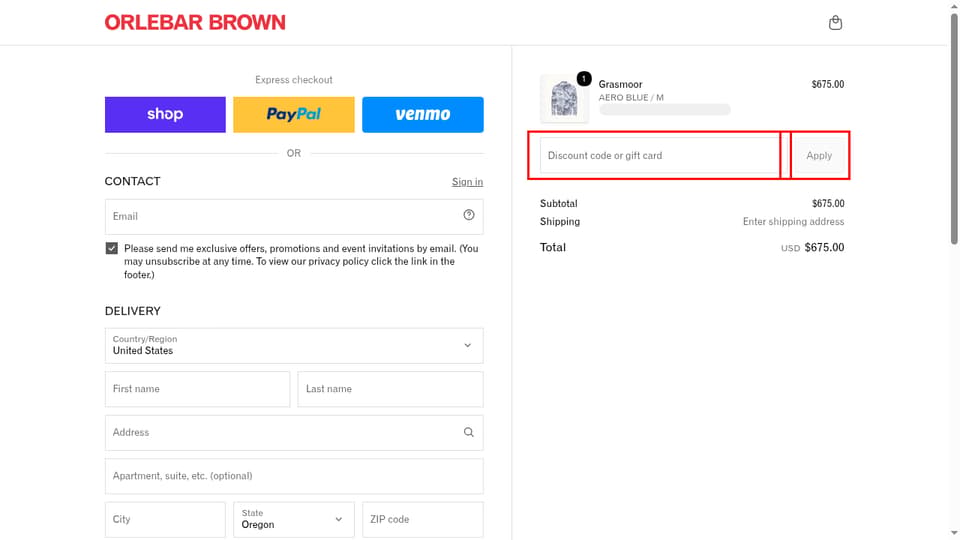This screenshot has width=960, height=540.
Task: Pay with Shop express checkout
Action: (165, 114)
